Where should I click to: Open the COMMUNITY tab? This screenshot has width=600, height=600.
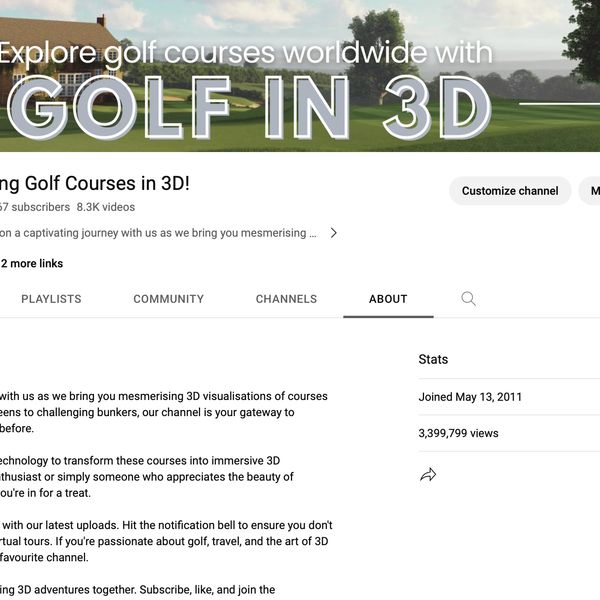tap(168, 299)
